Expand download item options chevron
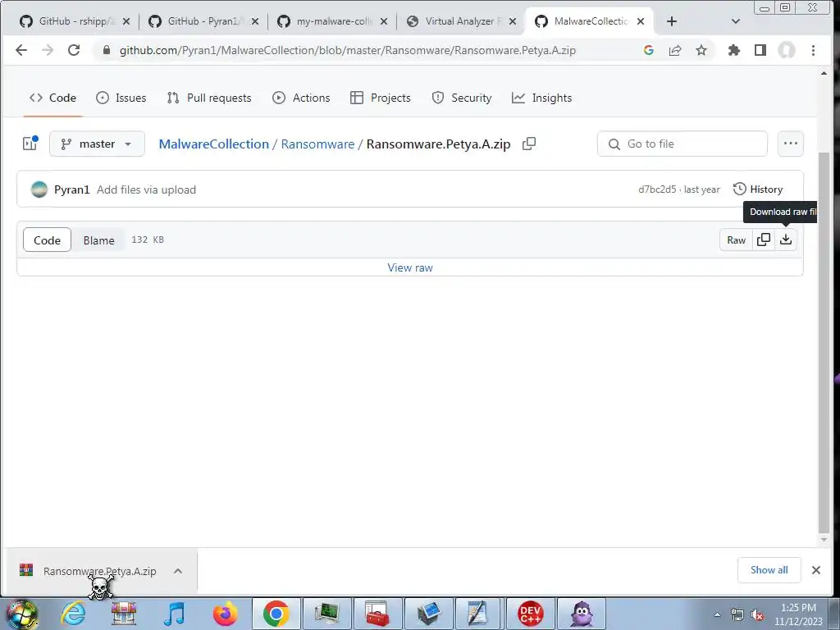This screenshot has height=630, width=840. tap(178, 571)
